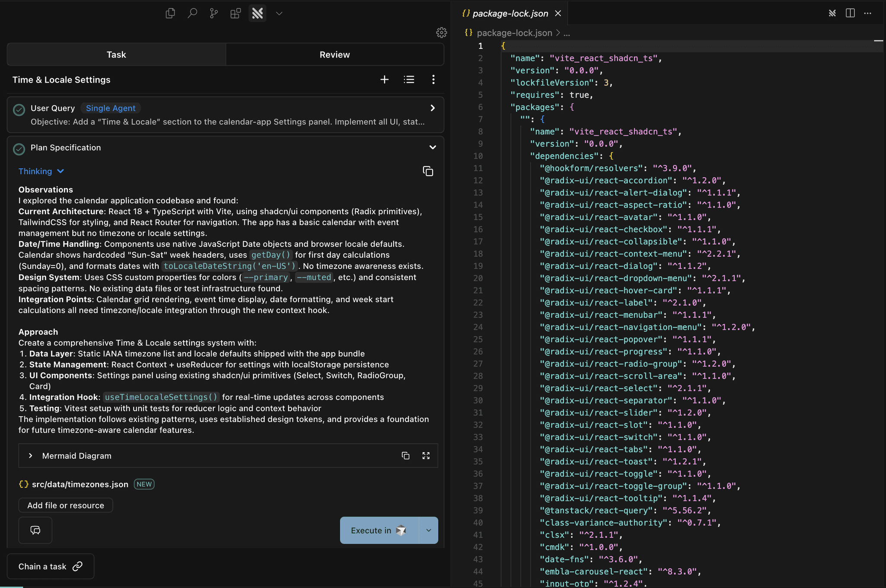
Task: Collapse the Thinking section
Action: pyautogui.click(x=42, y=171)
